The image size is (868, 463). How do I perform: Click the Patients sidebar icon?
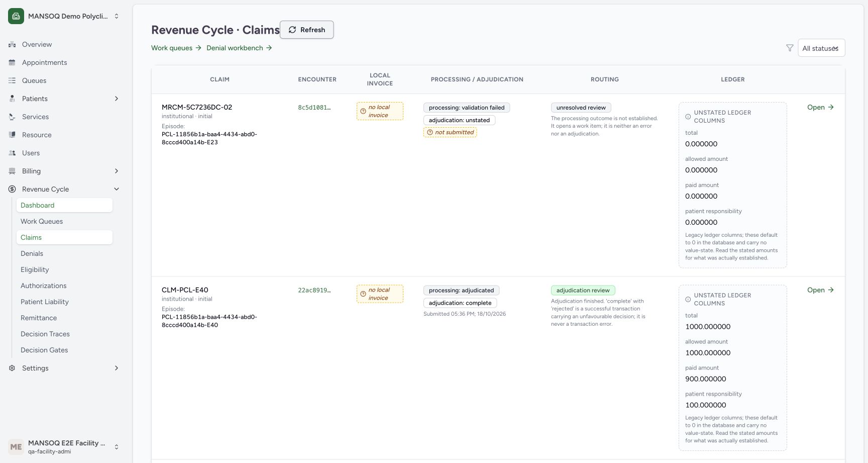coord(12,99)
